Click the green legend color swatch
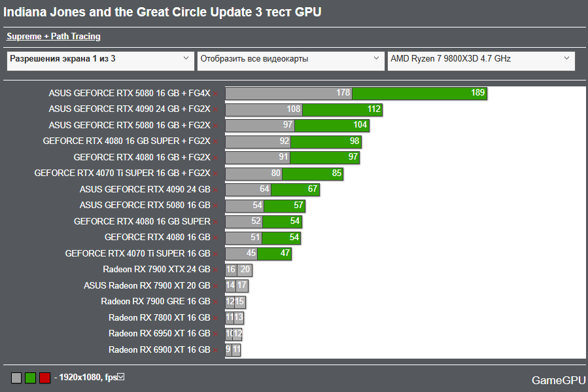The width and height of the screenshot is (588, 392). pyautogui.click(x=30, y=378)
